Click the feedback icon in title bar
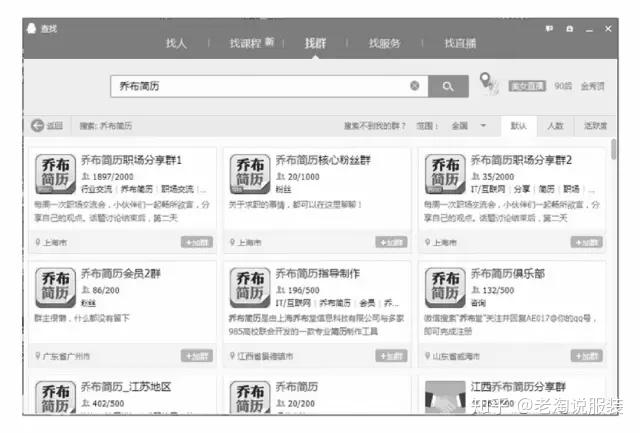Viewport: 640px width, 433px height. coord(549,29)
